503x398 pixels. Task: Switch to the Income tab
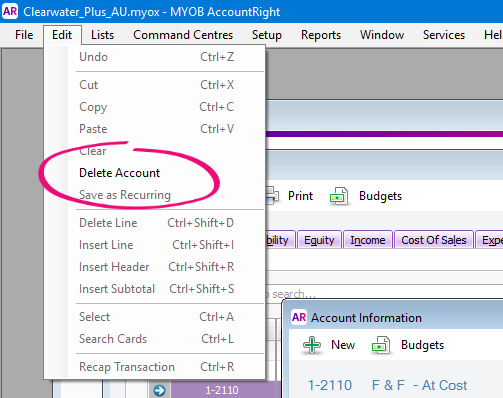click(x=368, y=240)
